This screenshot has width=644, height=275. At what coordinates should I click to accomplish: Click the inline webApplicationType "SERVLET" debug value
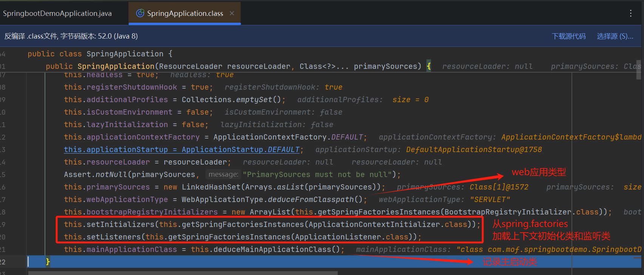pyautogui.click(x=489, y=199)
